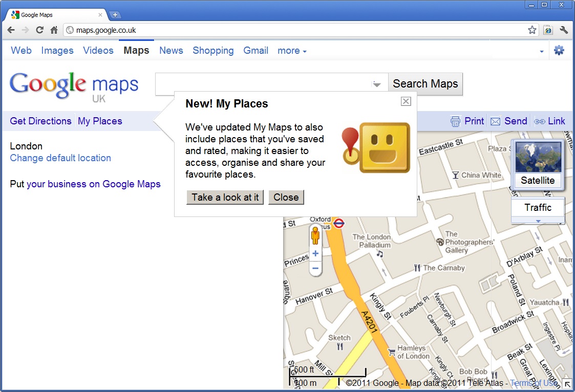Go back using the browser back arrow

pos(11,30)
